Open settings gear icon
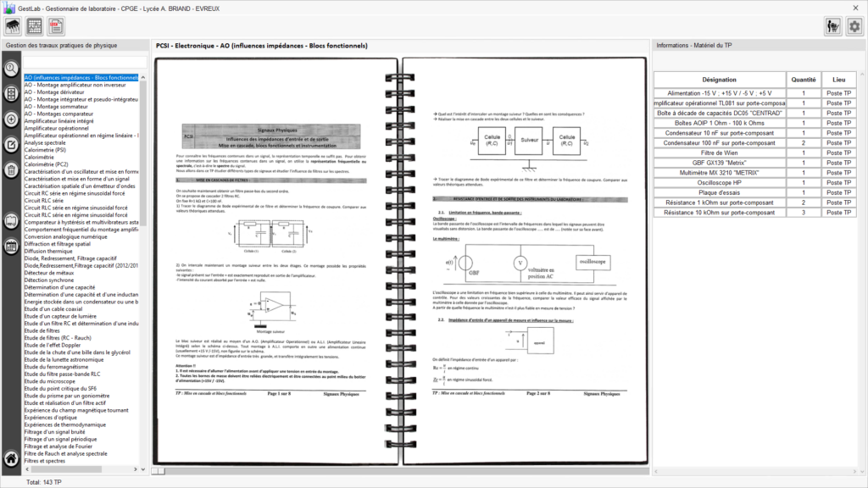The image size is (868, 488). click(x=854, y=26)
